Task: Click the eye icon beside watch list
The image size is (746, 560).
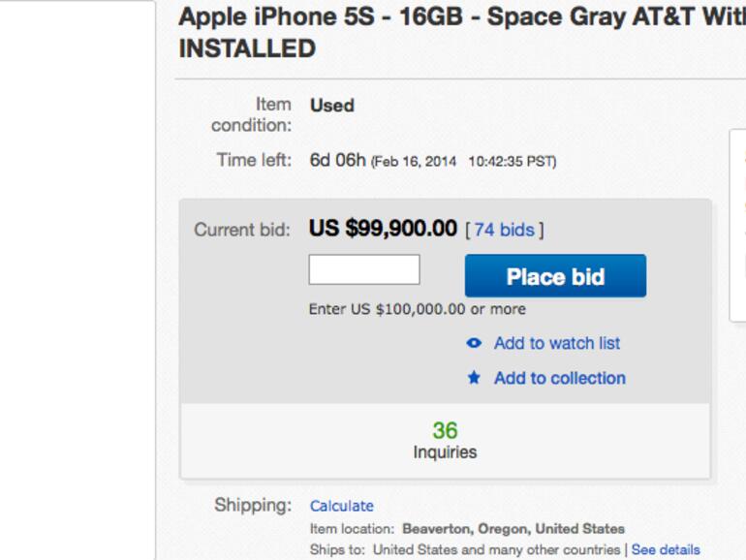Action: pos(474,343)
